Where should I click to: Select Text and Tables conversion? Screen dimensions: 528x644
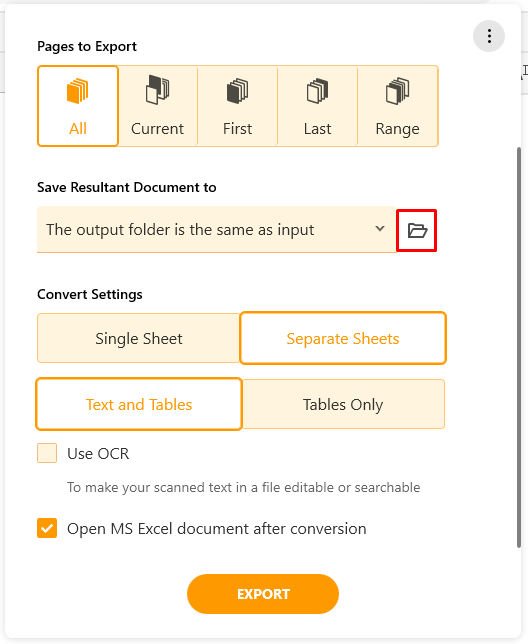pos(139,404)
